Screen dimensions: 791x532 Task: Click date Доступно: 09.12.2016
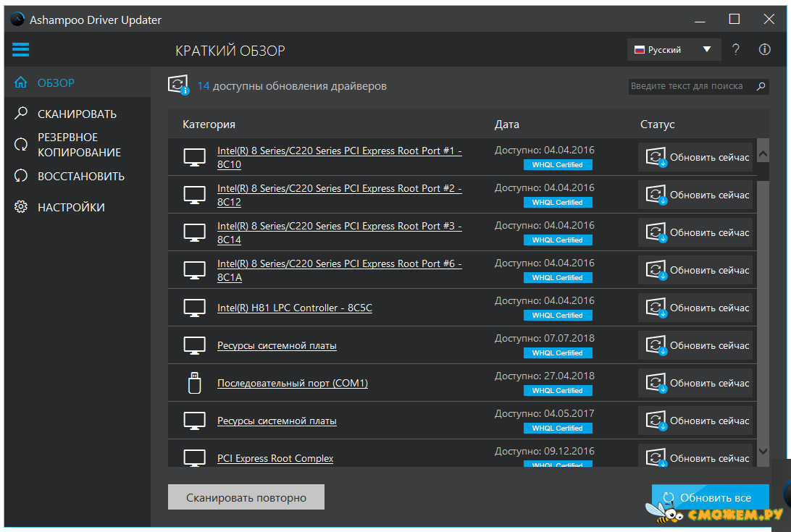tap(544, 451)
